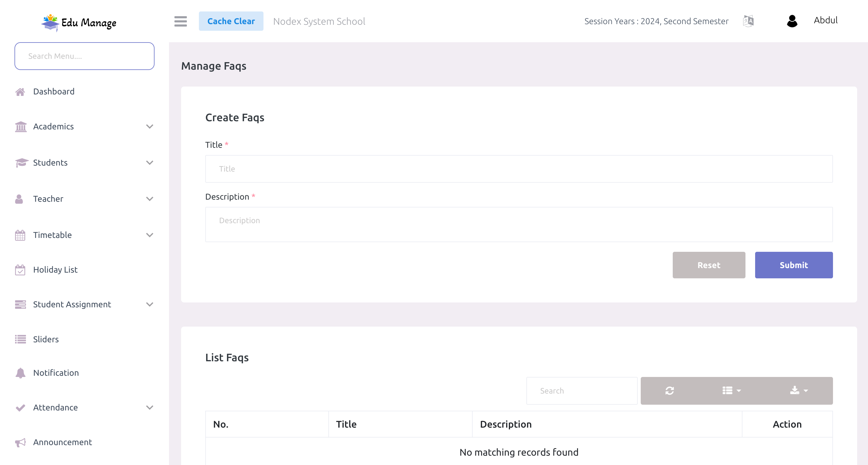This screenshot has height=465, width=868.
Task: Click the Submit button for FAQs
Action: [794, 265]
